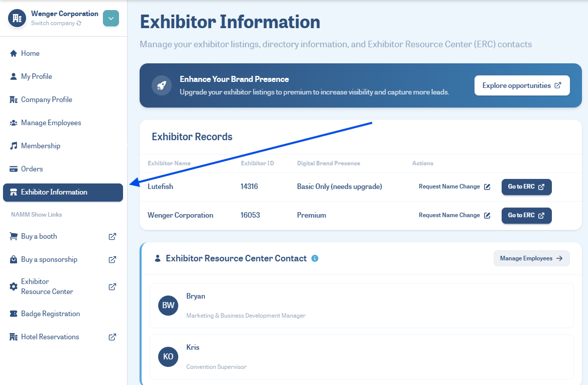Click the Manage Employees arrow button
Image resolution: width=588 pixels, height=385 pixels.
(531, 258)
